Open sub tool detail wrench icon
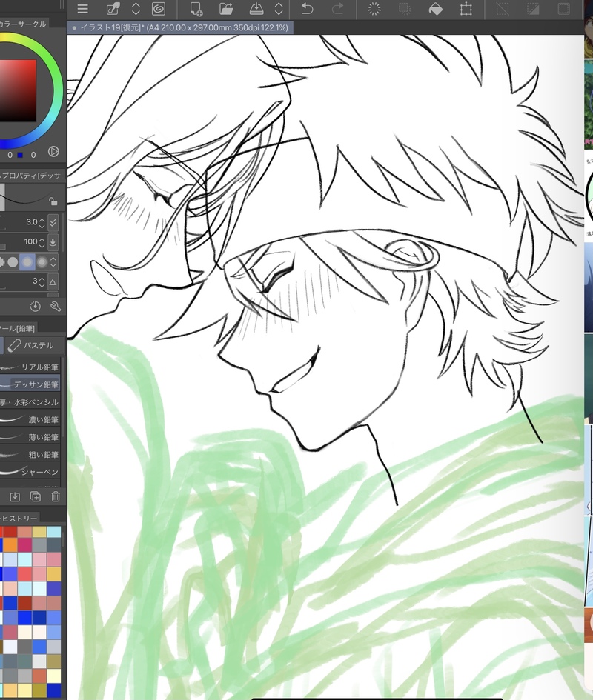This screenshot has width=593, height=700. [56, 306]
